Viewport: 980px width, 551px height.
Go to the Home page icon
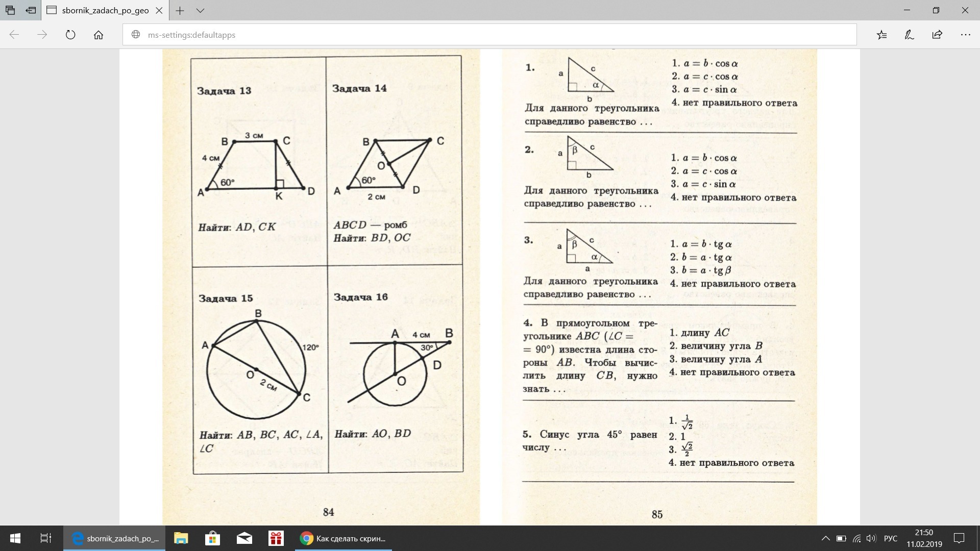[x=99, y=35]
